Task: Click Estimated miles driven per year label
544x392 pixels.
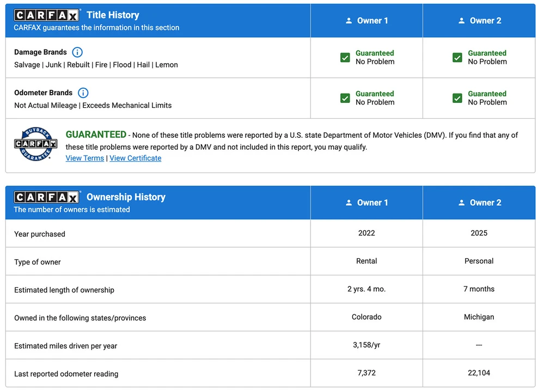Action: 65,346
